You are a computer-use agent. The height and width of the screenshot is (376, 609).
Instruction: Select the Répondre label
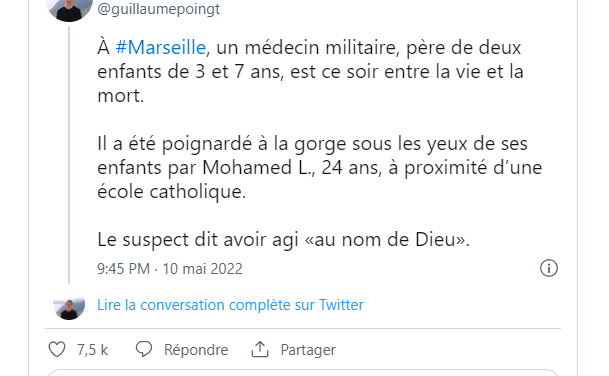196,350
